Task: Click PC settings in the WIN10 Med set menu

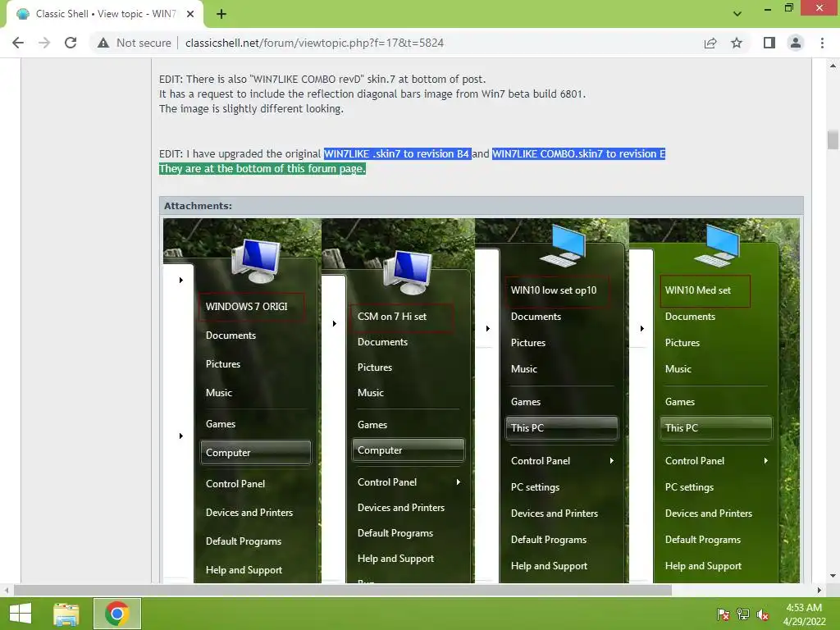Action: coord(689,487)
